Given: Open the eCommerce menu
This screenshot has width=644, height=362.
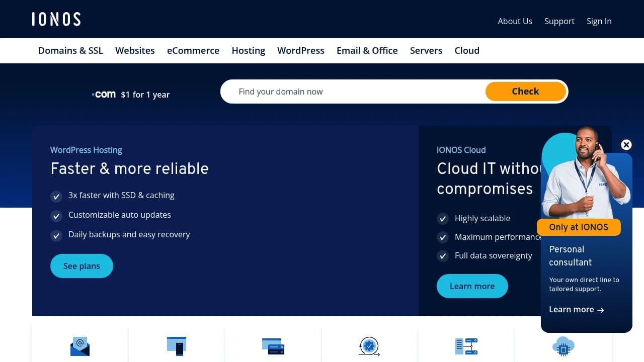Looking at the screenshot, I should pyautogui.click(x=193, y=50).
